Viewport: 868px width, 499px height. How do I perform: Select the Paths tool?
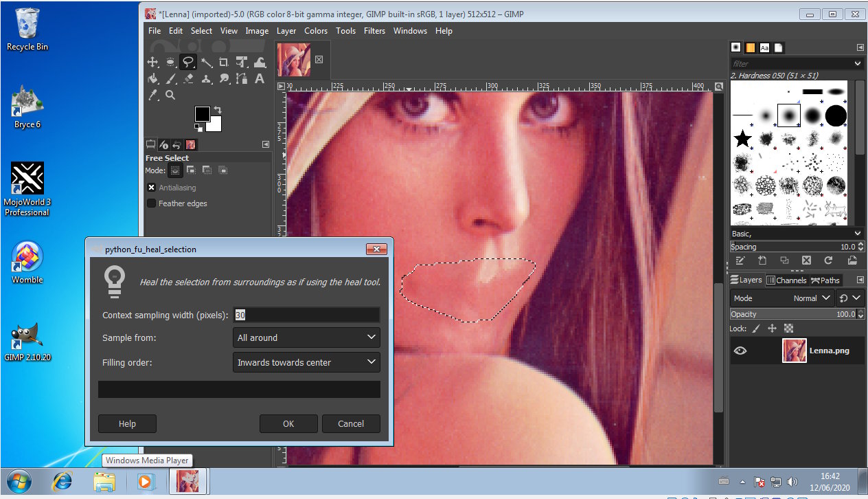[x=242, y=78]
